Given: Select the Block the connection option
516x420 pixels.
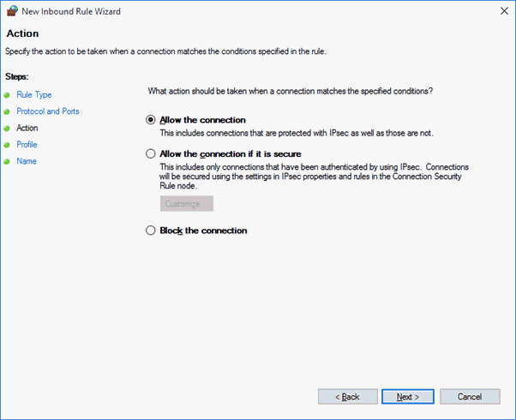Looking at the screenshot, I should (150, 231).
